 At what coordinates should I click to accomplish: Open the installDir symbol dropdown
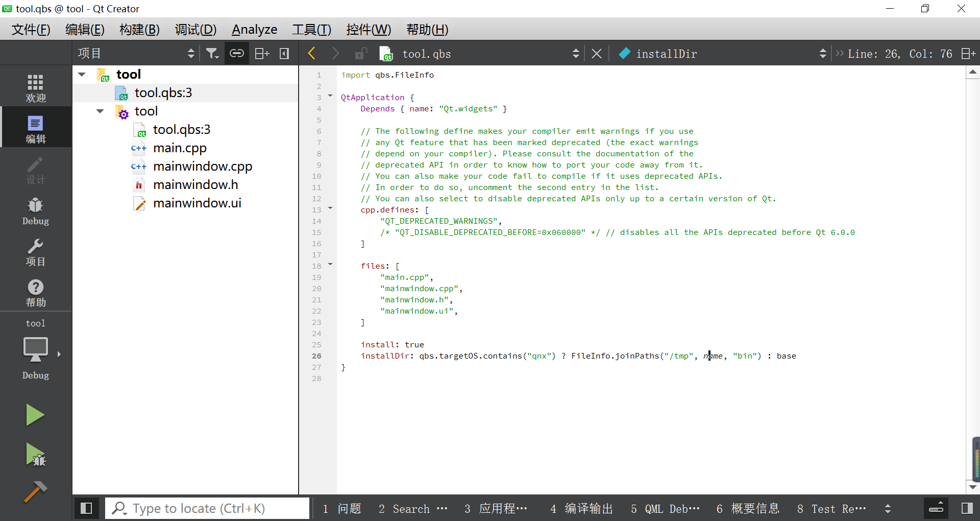722,54
